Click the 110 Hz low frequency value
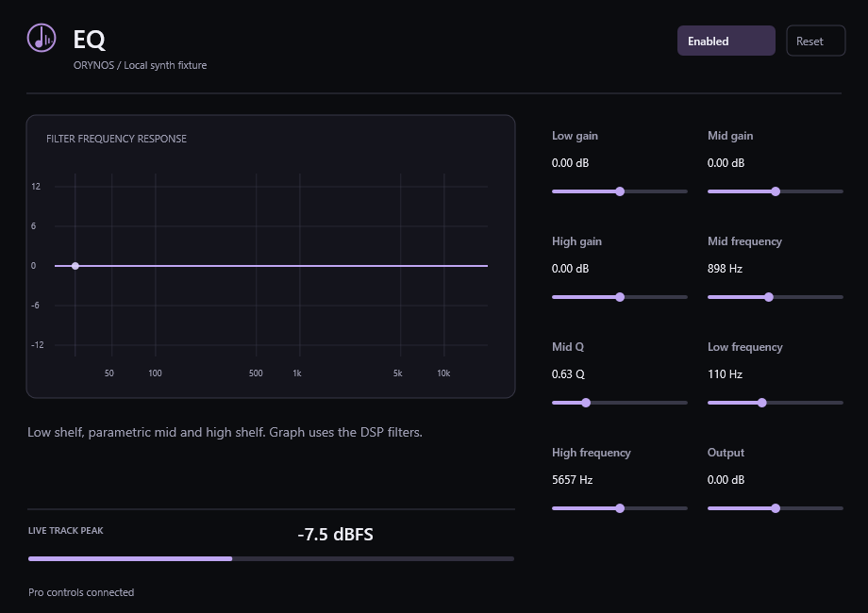 [x=725, y=374]
